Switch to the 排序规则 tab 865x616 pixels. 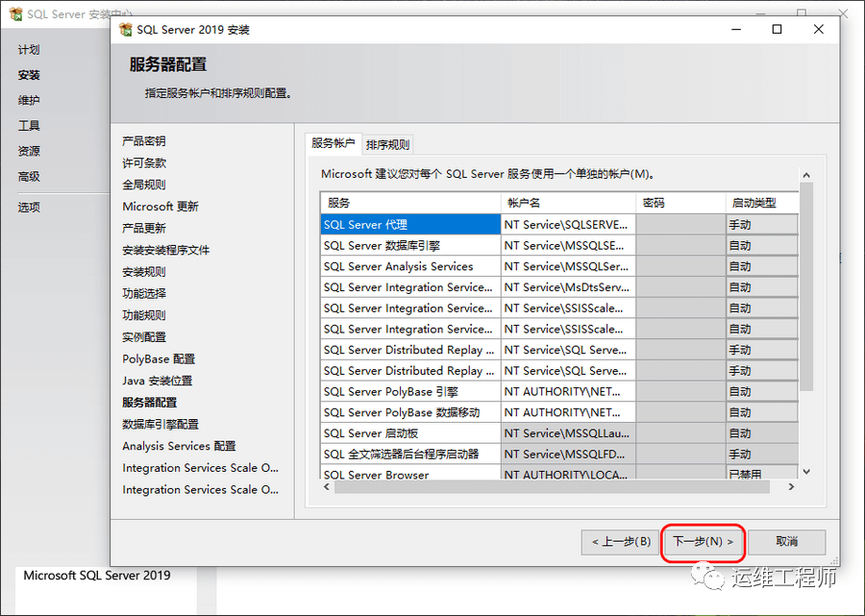point(388,144)
